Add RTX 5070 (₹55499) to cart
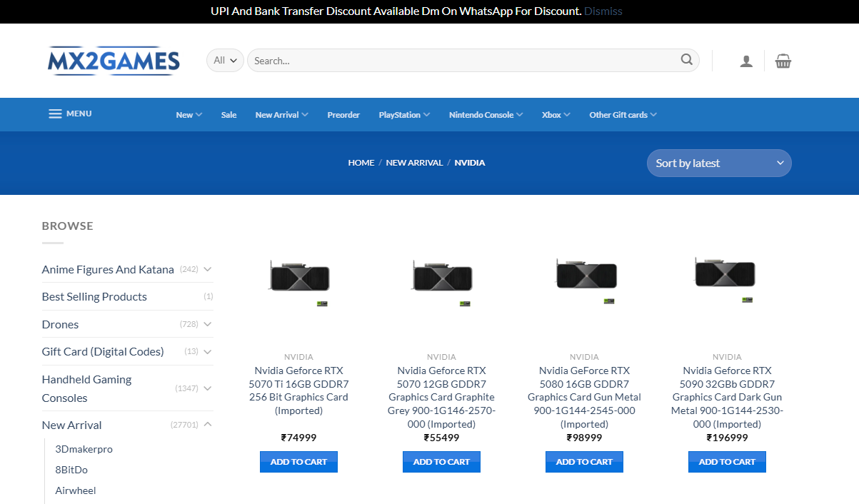 click(x=441, y=462)
